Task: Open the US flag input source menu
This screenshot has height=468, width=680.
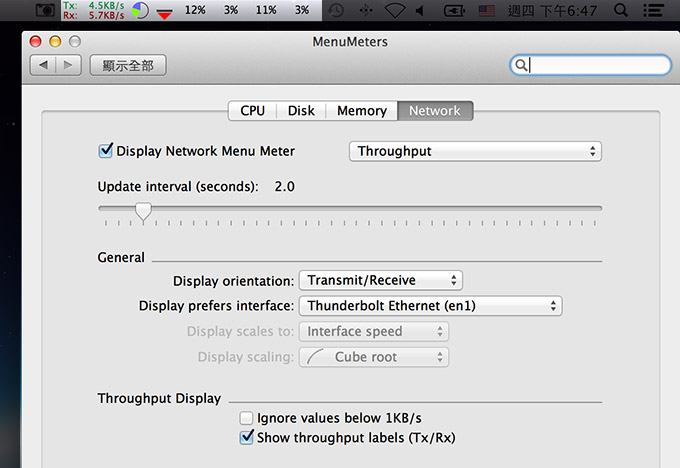Action: pyautogui.click(x=487, y=10)
